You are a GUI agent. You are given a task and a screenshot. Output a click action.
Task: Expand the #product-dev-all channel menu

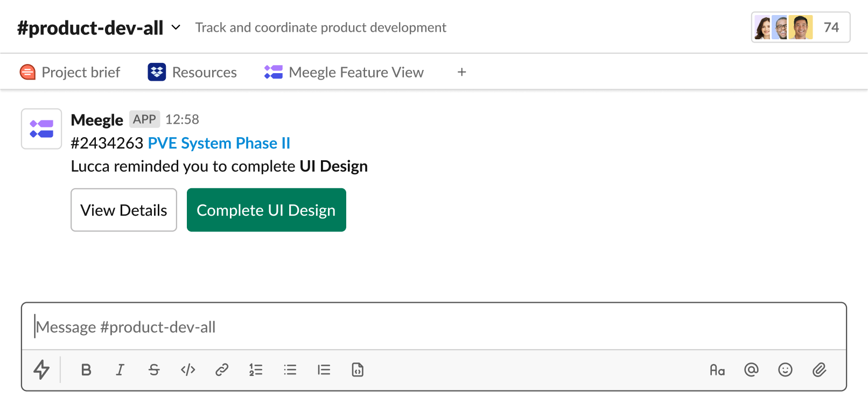tap(176, 27)
